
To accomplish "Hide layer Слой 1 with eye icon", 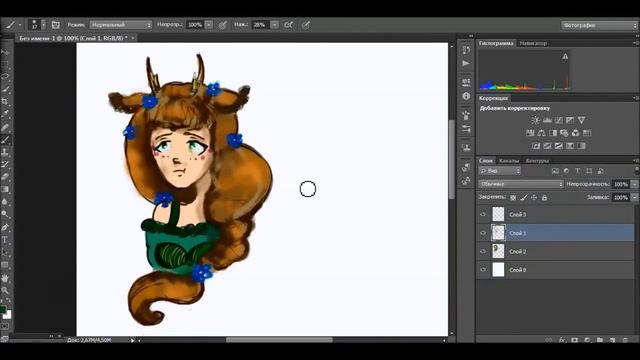I will click(483, 233).
